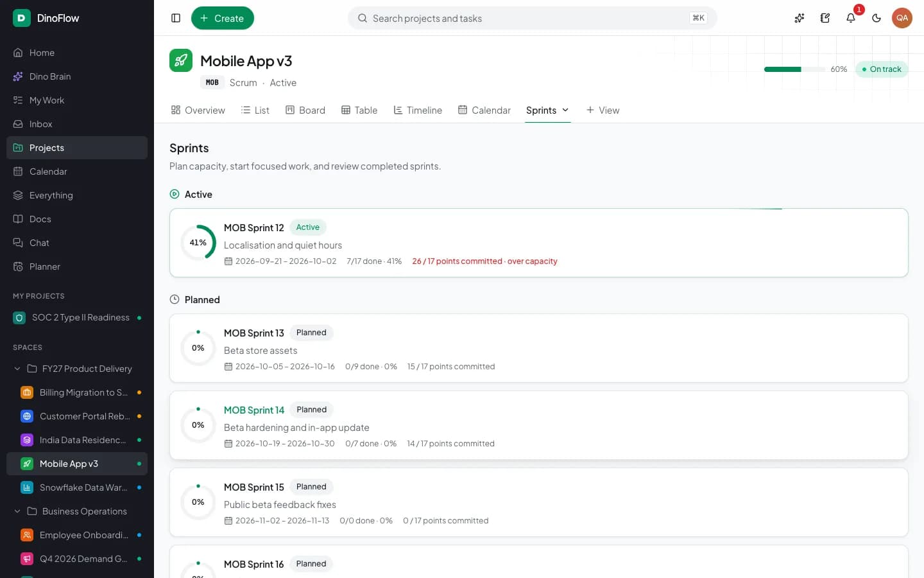Image resolution: width=924 pixels, height=578 pixels.
Task: Open Calendar in the left sidebar
Action: pos(77,171)
